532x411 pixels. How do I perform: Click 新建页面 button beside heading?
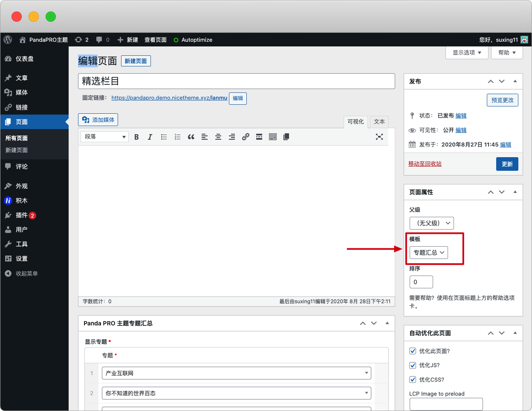[136, 61]
